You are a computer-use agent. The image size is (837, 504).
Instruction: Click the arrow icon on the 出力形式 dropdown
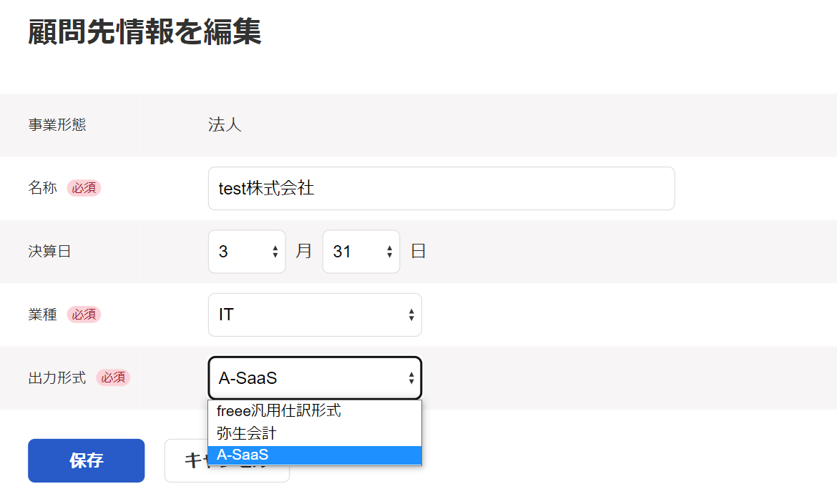(x=412, y=377)
